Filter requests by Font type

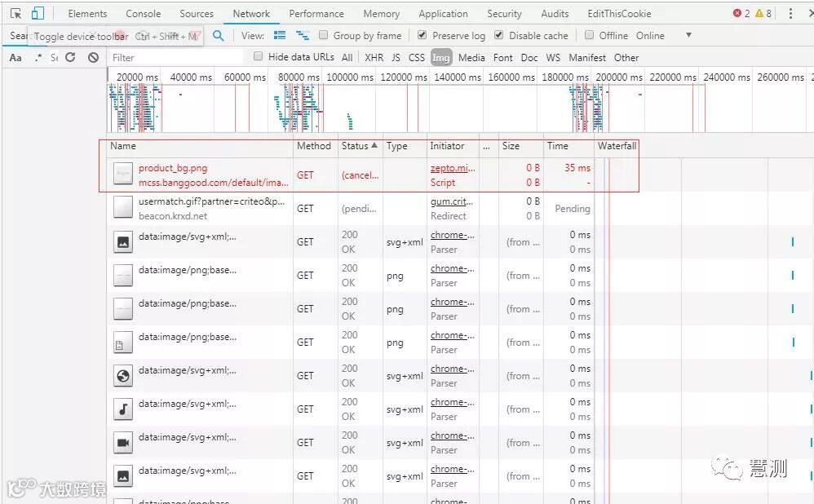(502, 58)
